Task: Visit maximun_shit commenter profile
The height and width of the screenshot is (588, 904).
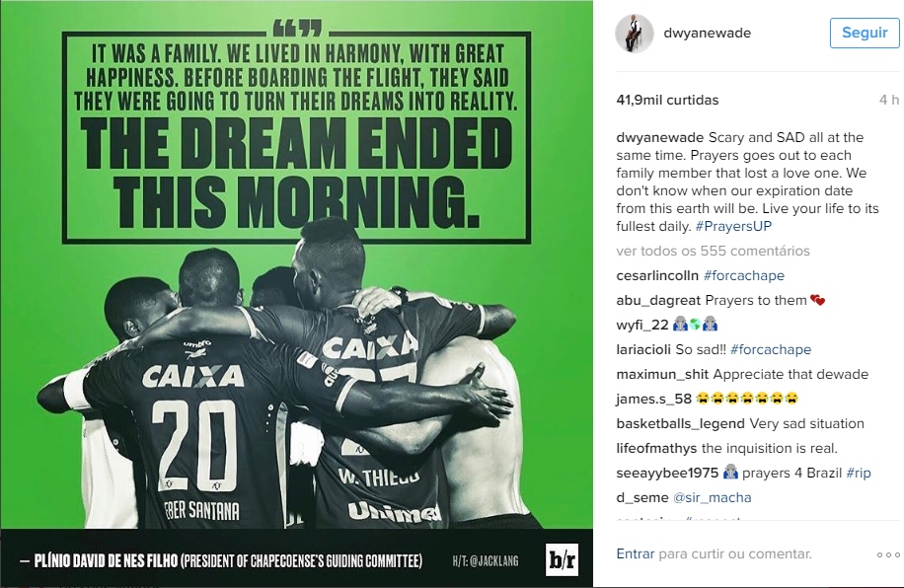Action: click(662, 374)
